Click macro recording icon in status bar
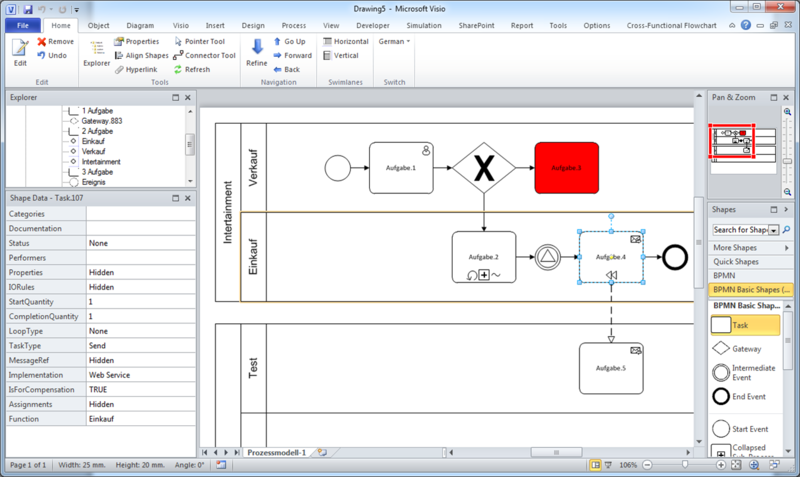The height and width of the screenshot is (477, 800). pyautogui.click(x=221, y=465)
